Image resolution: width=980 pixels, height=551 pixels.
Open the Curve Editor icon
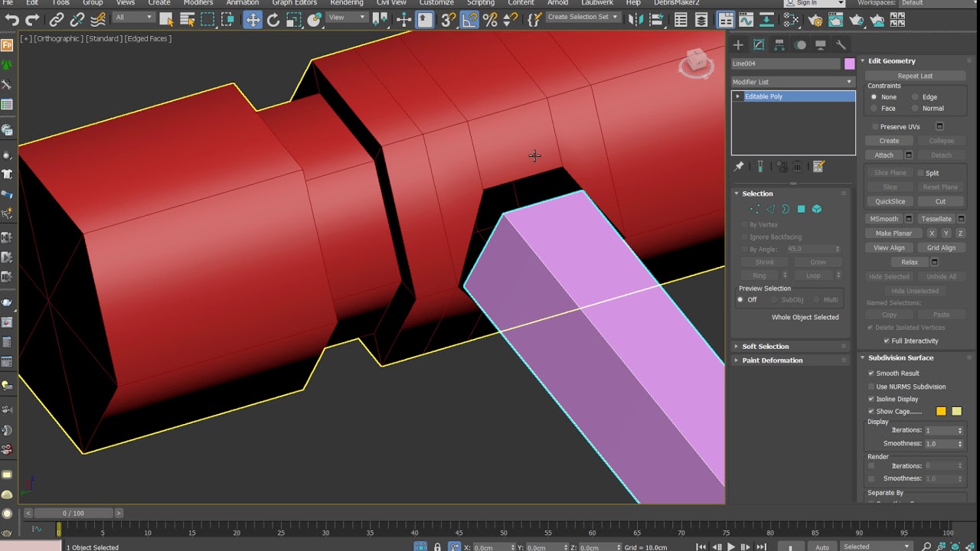(746, 20)
